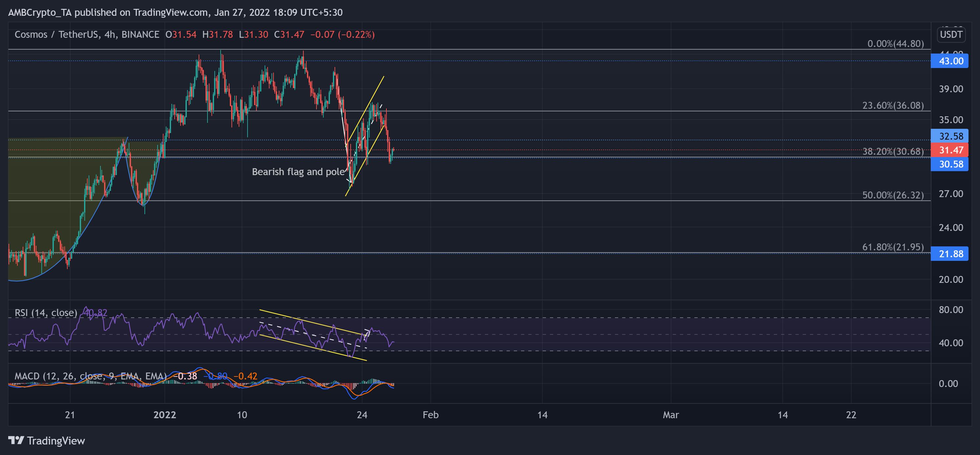Screen dimensions: 980x455
Task: Click the RSI (14, close) indicator label
Action: [46, 313]
